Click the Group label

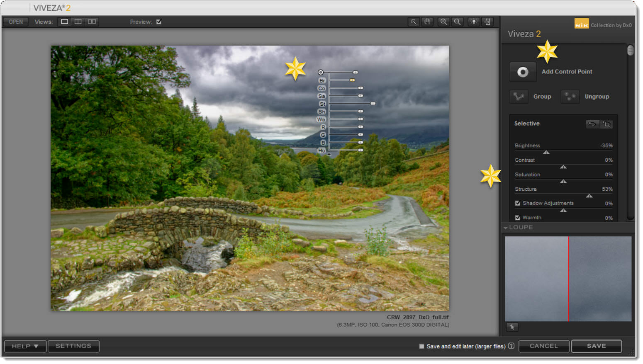tap(542, 97)
